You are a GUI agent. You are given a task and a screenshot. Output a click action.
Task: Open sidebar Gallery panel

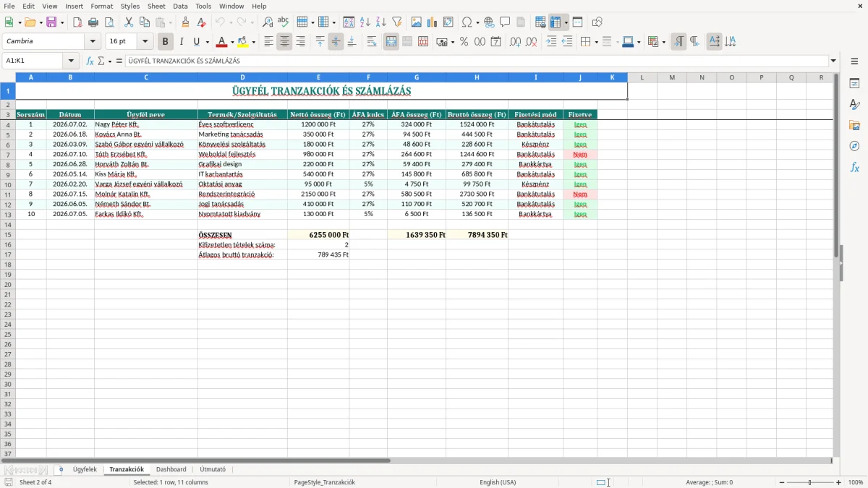click(x=854, y=125)
